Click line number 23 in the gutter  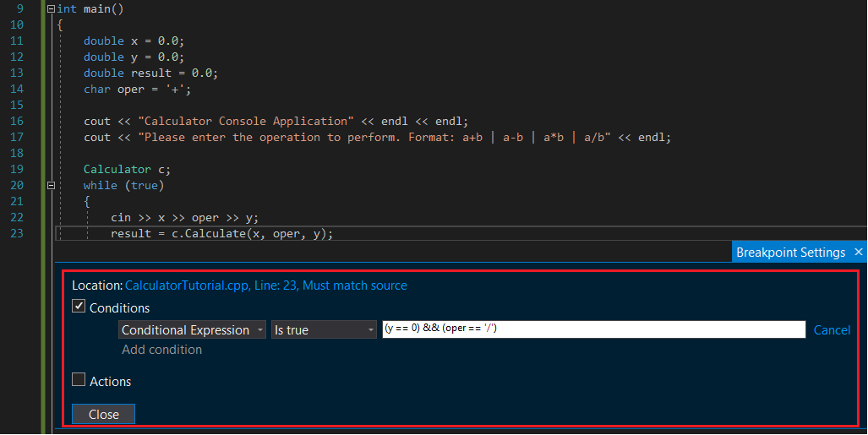[17, 233]
